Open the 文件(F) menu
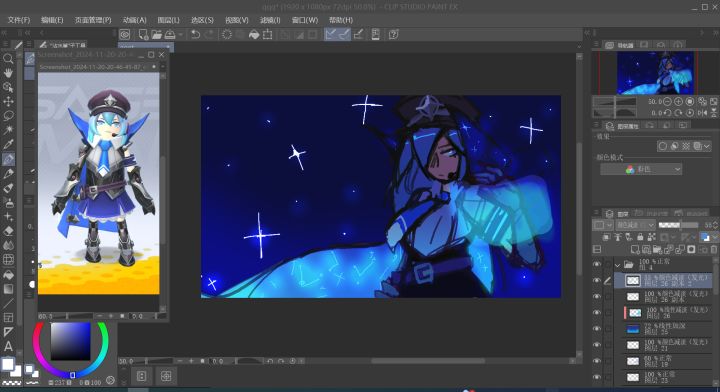 pos(19,20)
